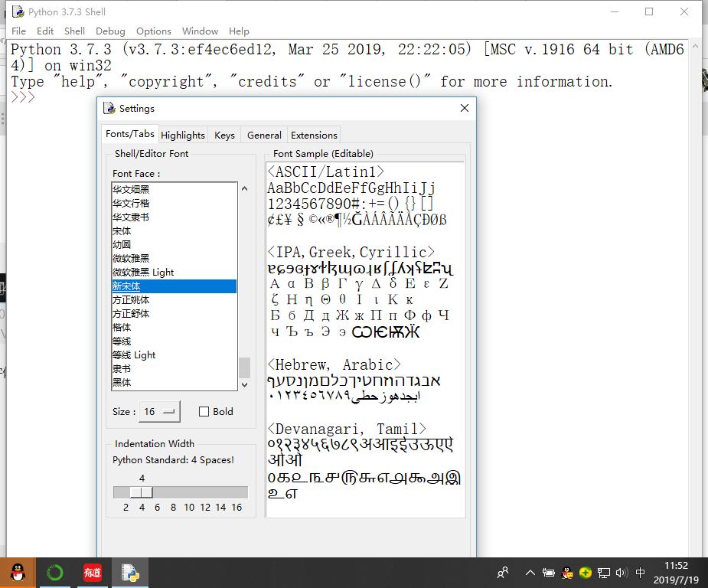Click the Python Shell vertical scroll up arrow
Screen dimensions: 708x588
point(695,46)
